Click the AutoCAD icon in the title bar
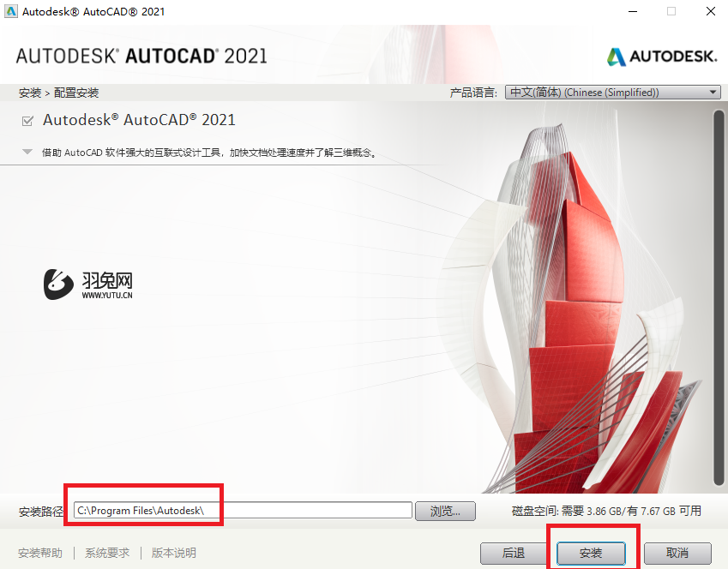This screenshot has width=728, height=569. point(11,11)
